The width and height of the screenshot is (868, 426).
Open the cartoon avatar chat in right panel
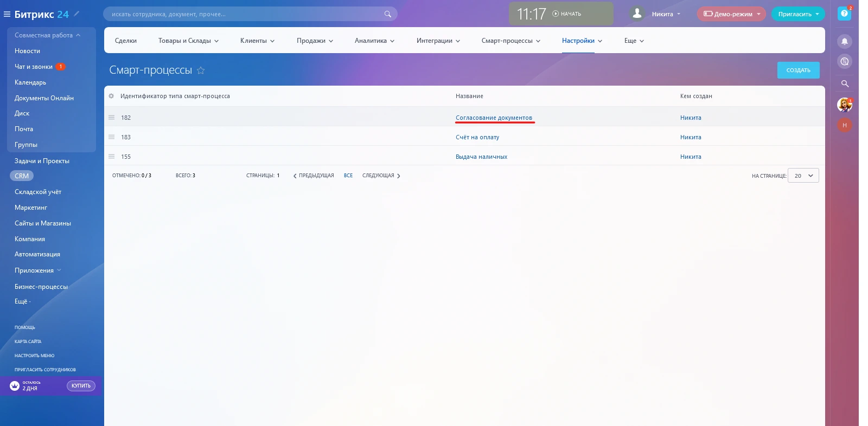point(844,105)
